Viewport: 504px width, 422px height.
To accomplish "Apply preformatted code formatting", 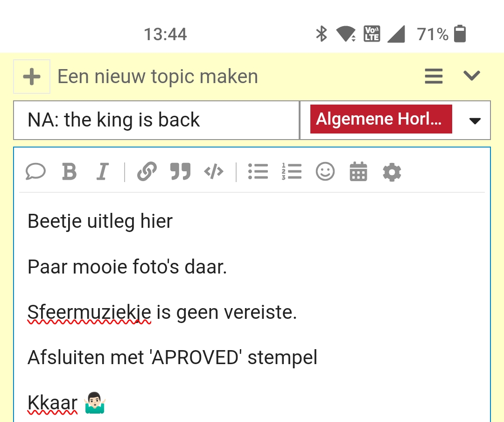I will point(214,172).
